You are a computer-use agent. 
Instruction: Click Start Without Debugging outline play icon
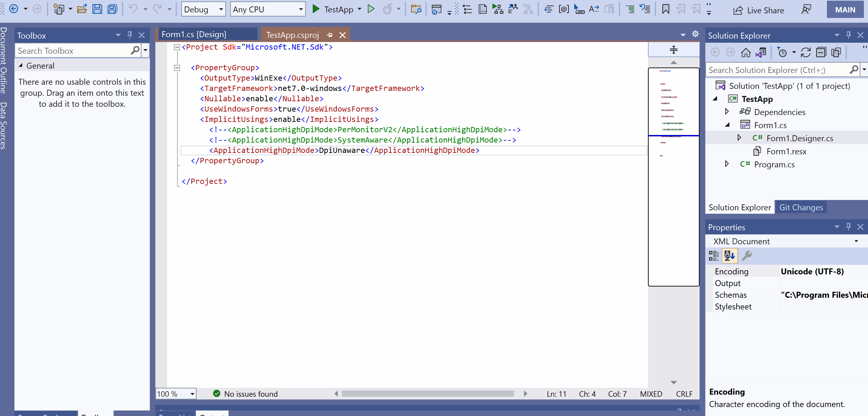point(371,9)
